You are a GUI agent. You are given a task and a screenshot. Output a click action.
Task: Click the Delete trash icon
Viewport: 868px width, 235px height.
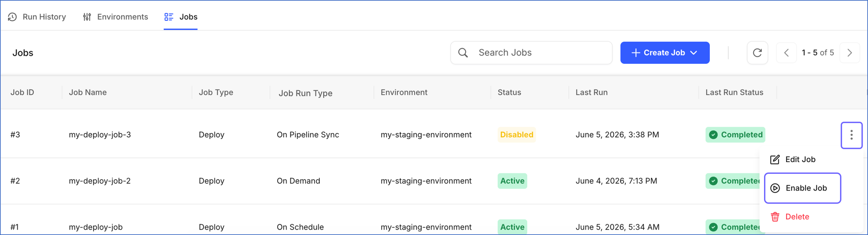(x=775, y=216)
